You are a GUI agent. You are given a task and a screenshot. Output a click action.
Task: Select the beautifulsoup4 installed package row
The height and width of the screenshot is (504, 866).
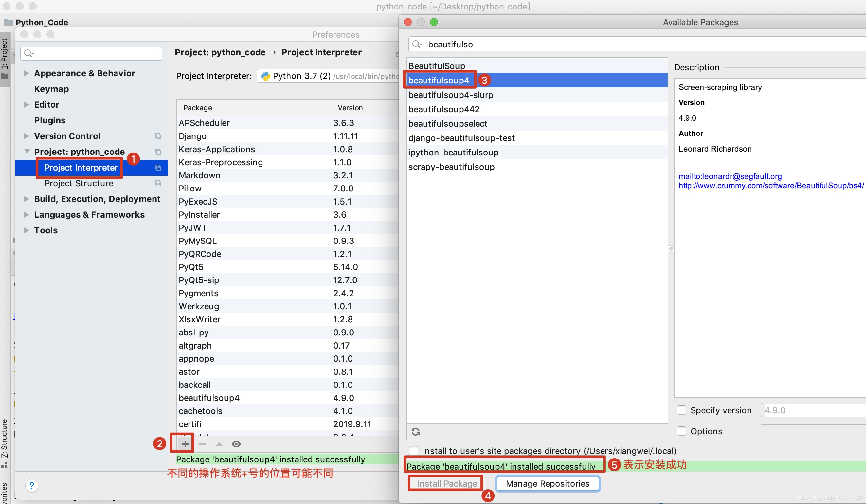[x=288, y=398]
